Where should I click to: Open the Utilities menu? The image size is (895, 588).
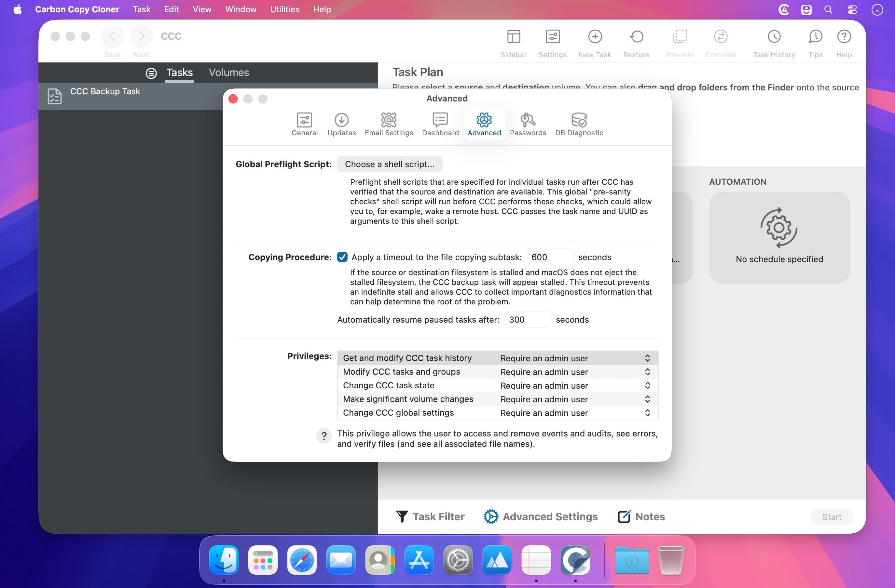(x=285, y=9)
